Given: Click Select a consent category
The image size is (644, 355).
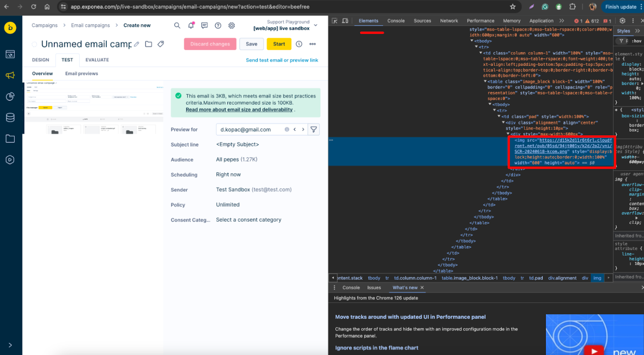Looking at the screenshot, I should coord(249,220).
